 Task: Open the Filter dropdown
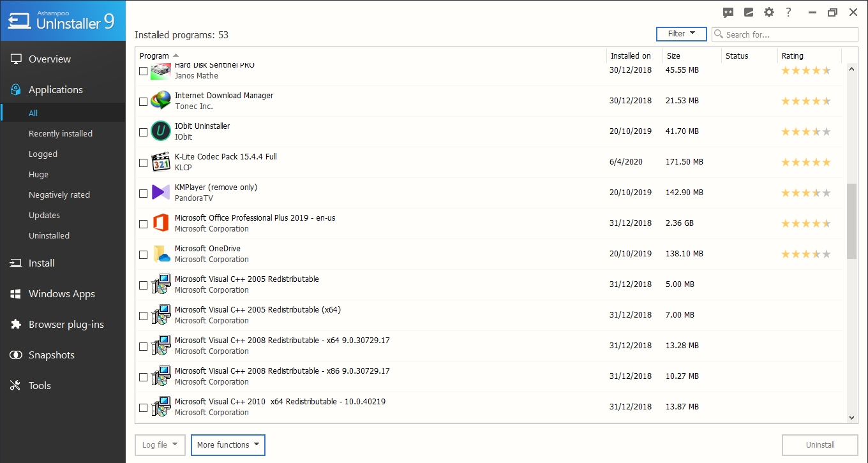click(681, 34)
